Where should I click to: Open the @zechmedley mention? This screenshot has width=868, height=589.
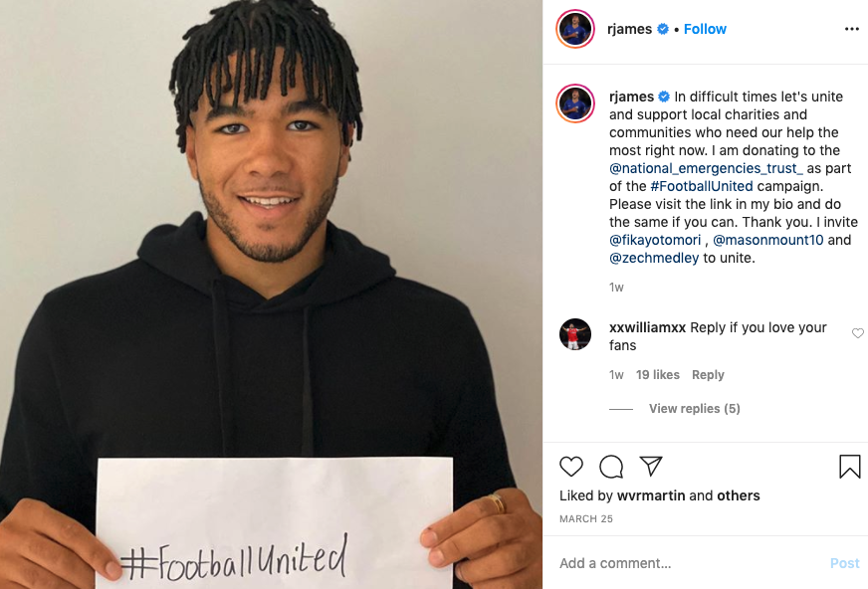654,259
